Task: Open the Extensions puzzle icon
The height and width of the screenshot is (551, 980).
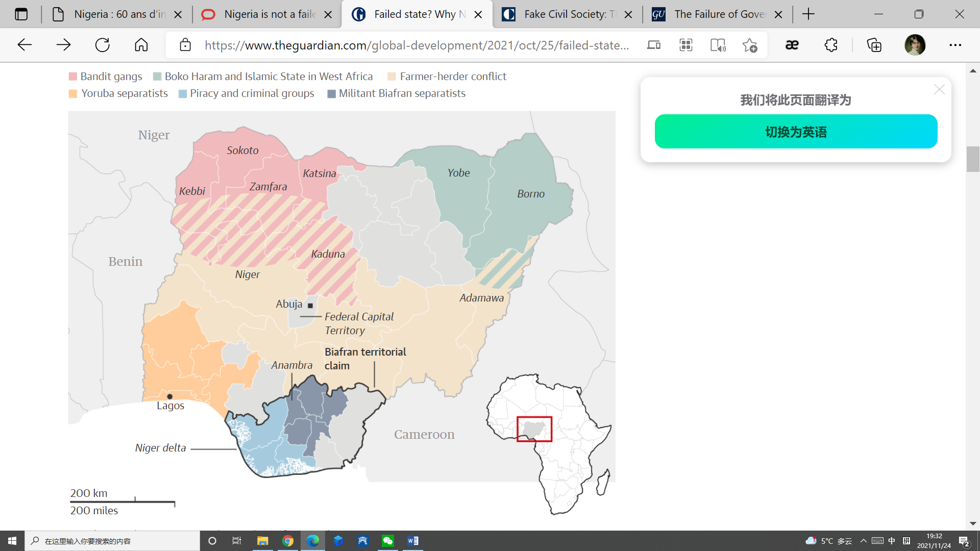Action: pyautogui.click(x=831, y=45)
